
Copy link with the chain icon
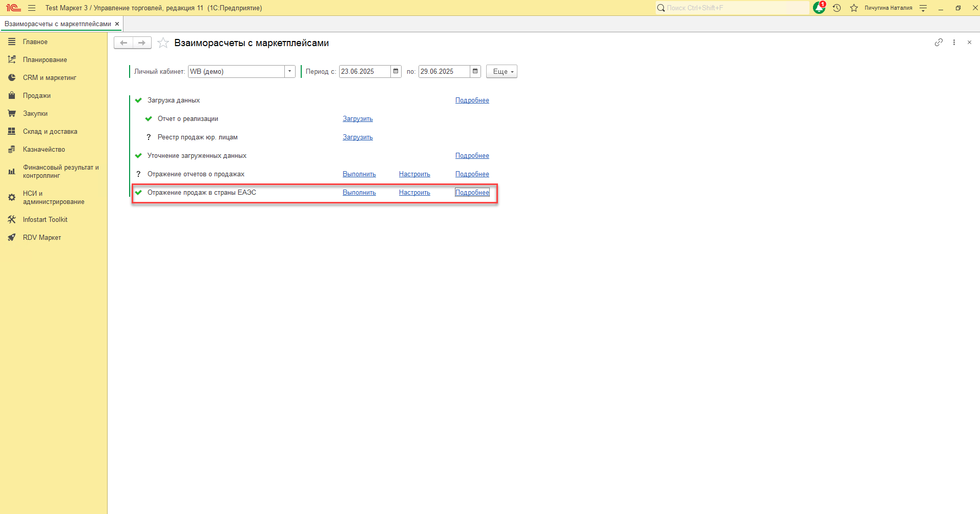[939, 43]
